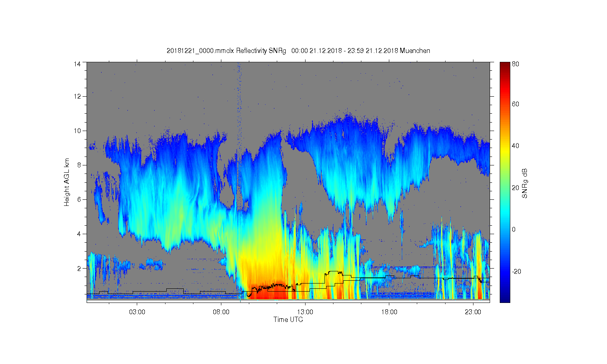The image size is (607, 364).
Task: Click the height tick label '14'
Action: (x=77, y=64)
